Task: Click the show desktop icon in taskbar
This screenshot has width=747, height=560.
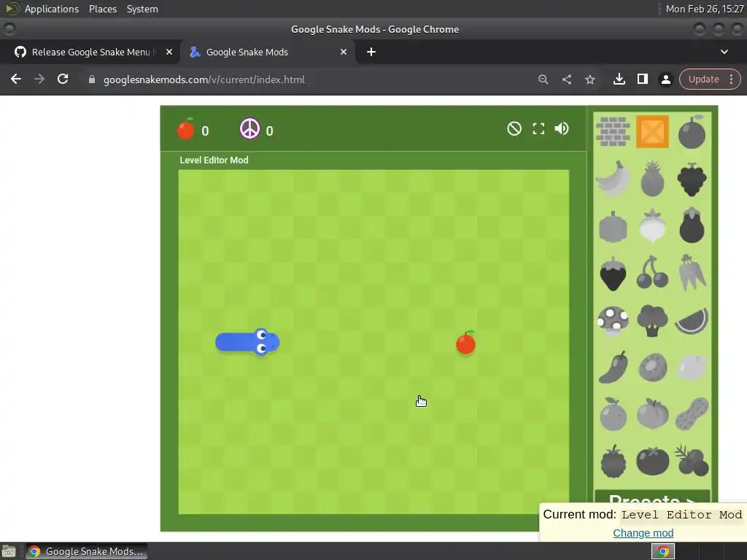Action: point(9,551)
